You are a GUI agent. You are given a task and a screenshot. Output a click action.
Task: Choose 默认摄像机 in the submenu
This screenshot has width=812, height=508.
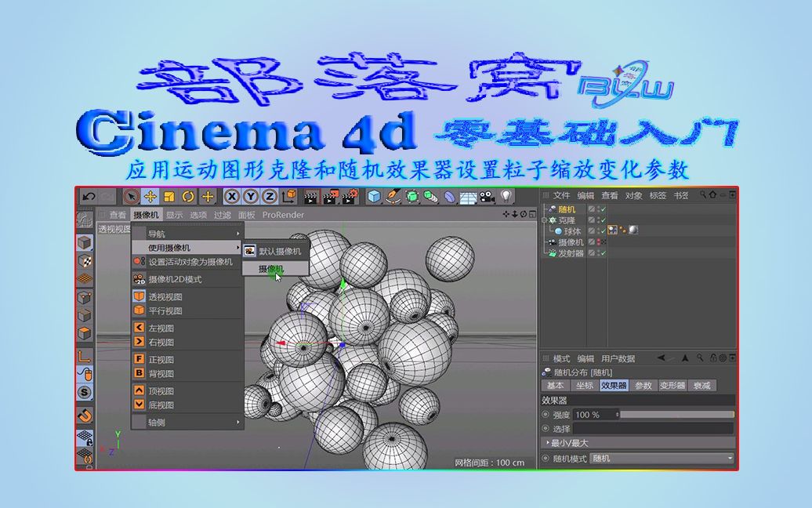coord(276,251)
